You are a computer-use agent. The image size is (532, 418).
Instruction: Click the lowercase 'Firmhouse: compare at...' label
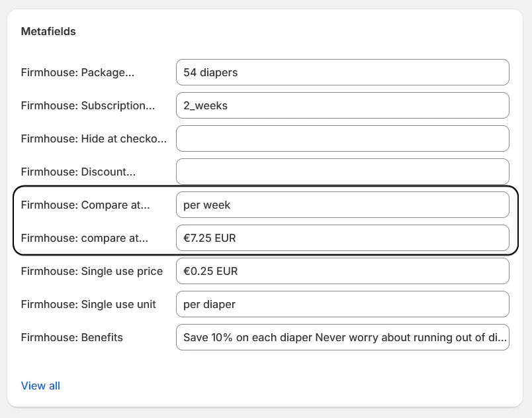pos(84,238)
